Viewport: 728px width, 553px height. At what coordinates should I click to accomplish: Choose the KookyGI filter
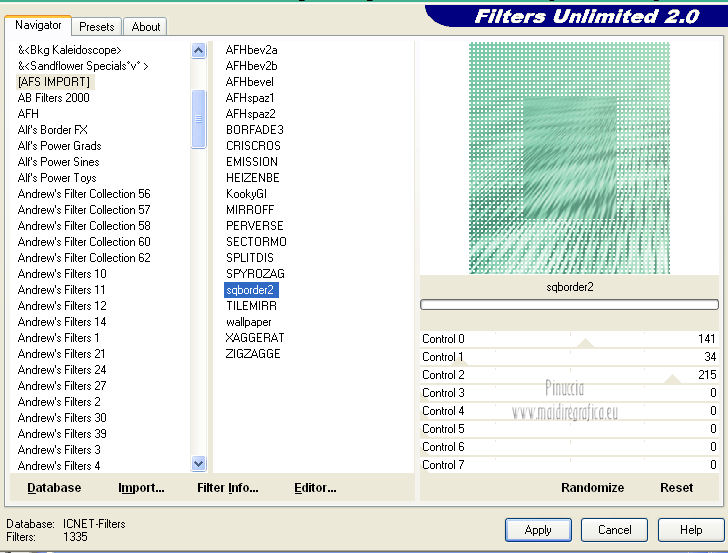[x=247, y=194]
